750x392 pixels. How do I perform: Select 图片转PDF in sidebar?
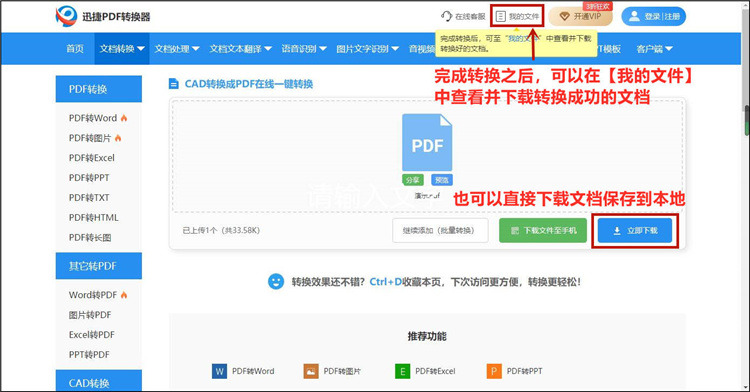point(89,315)
